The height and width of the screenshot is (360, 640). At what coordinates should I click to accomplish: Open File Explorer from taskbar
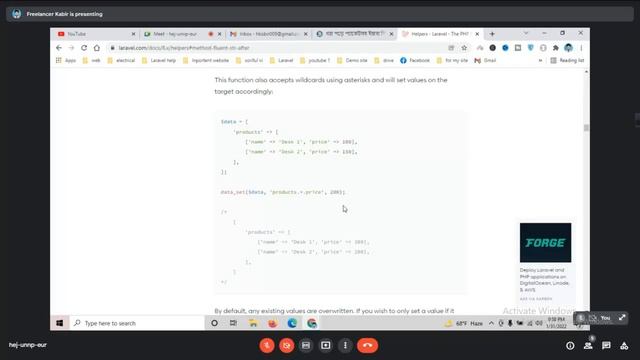(253, 323)
